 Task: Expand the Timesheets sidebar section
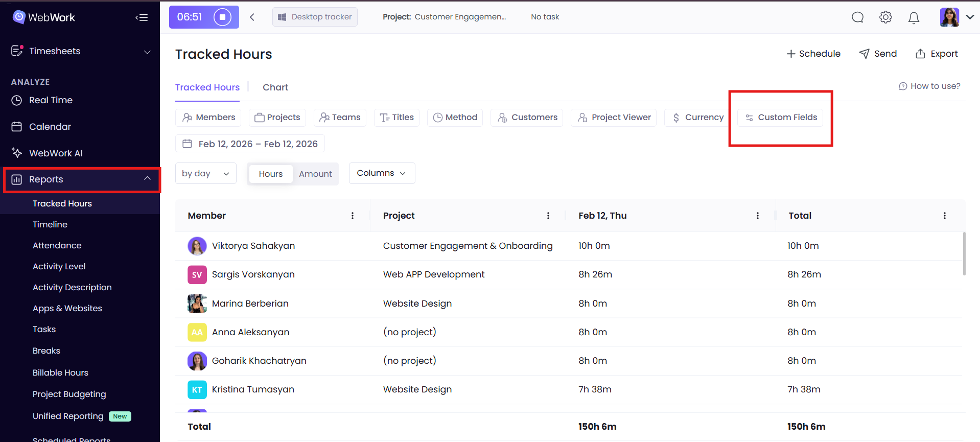(81, 51)
